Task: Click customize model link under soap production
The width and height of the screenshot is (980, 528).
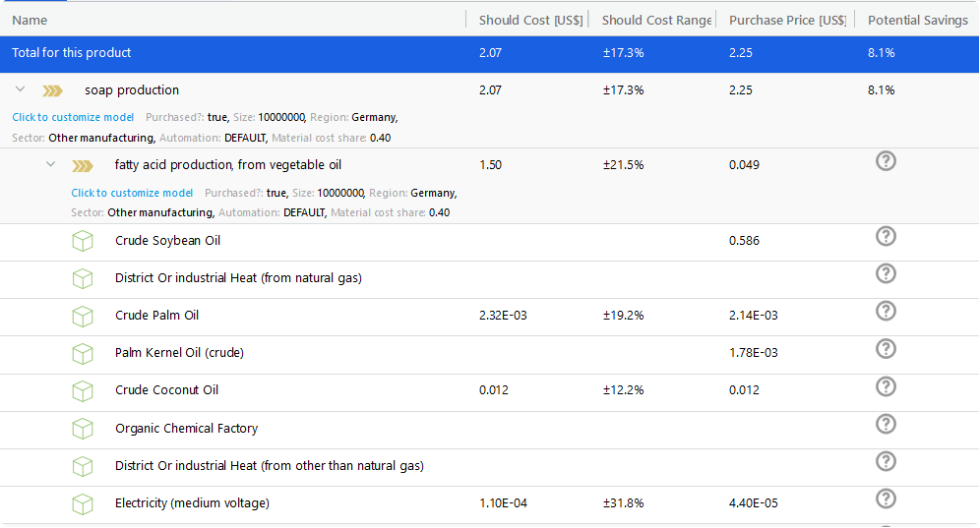Action: click(73, 117)
